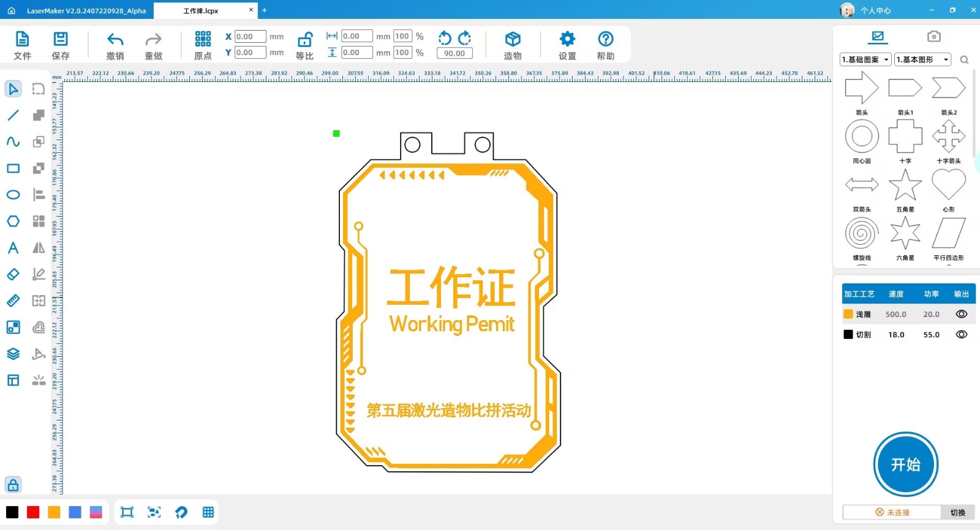Rotate clockwise using the rotate icon
980x530 pixels.
(465, 38)
